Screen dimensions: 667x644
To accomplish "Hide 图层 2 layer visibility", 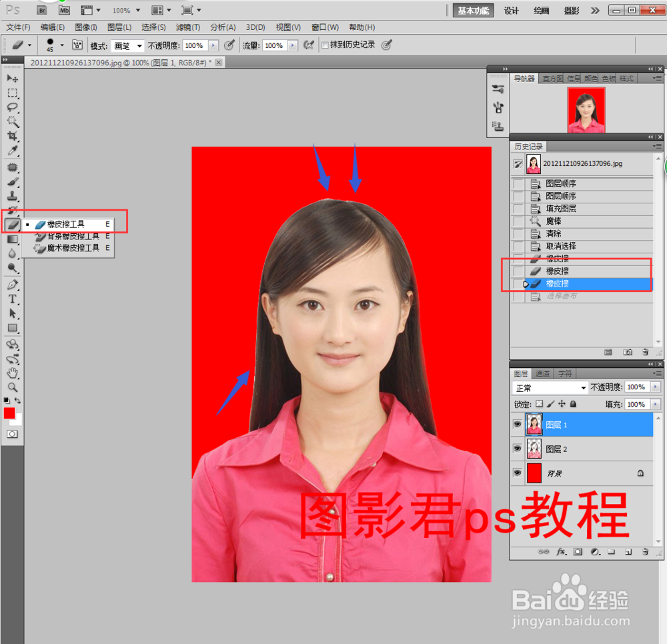I will point(518,449).
